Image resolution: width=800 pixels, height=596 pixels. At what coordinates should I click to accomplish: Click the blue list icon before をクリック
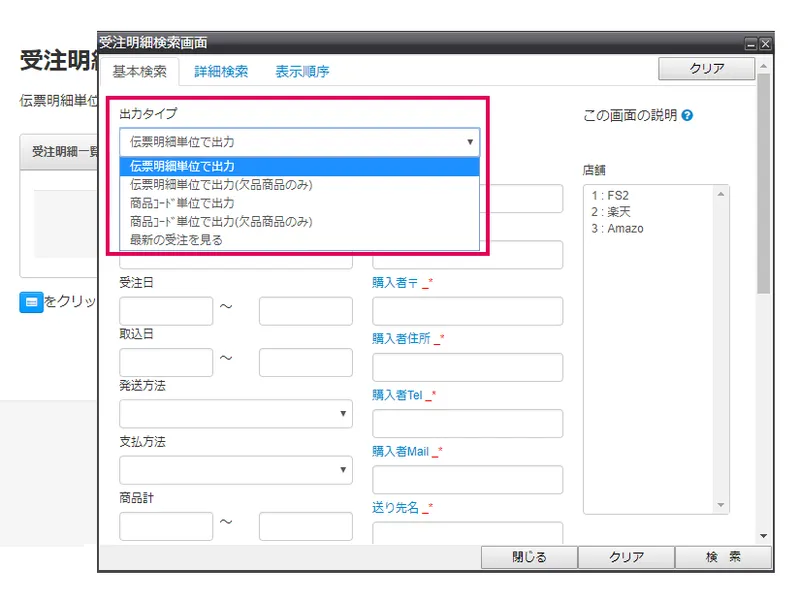pyautogui.click(x=31, y=302)
